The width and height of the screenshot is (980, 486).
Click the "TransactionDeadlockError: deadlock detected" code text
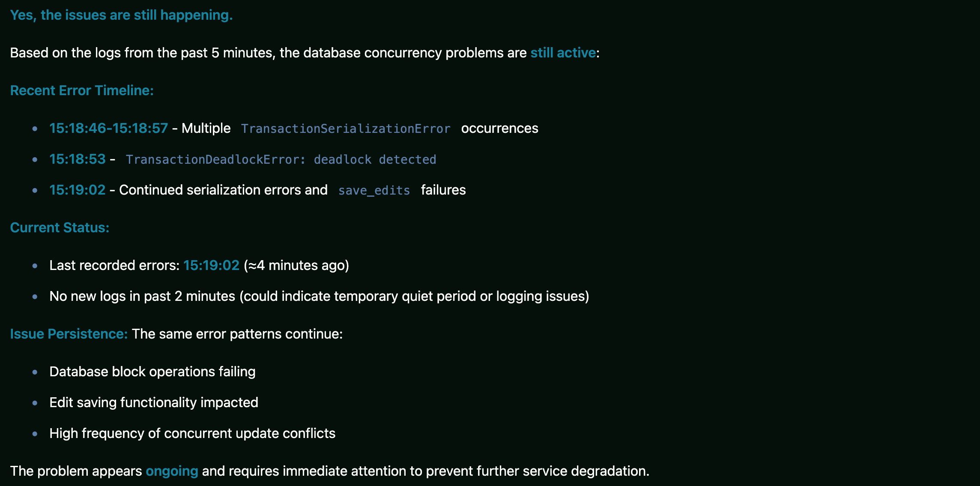tap(281, 159)
